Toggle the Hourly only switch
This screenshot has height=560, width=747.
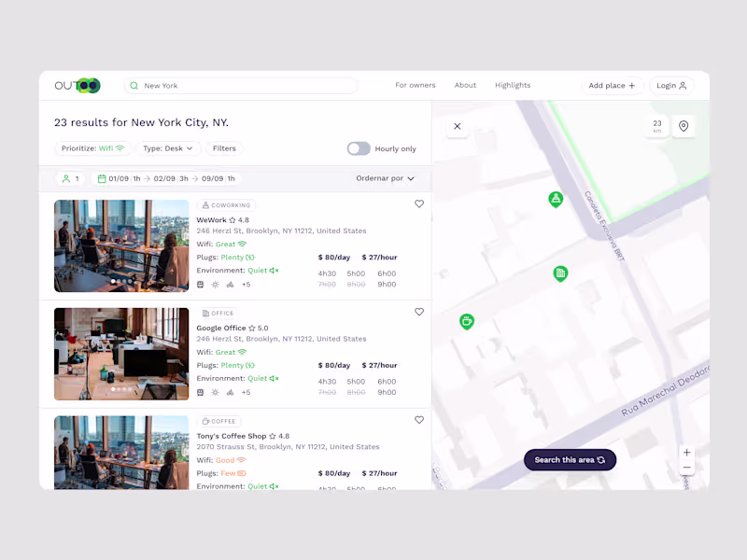[359, 148]
